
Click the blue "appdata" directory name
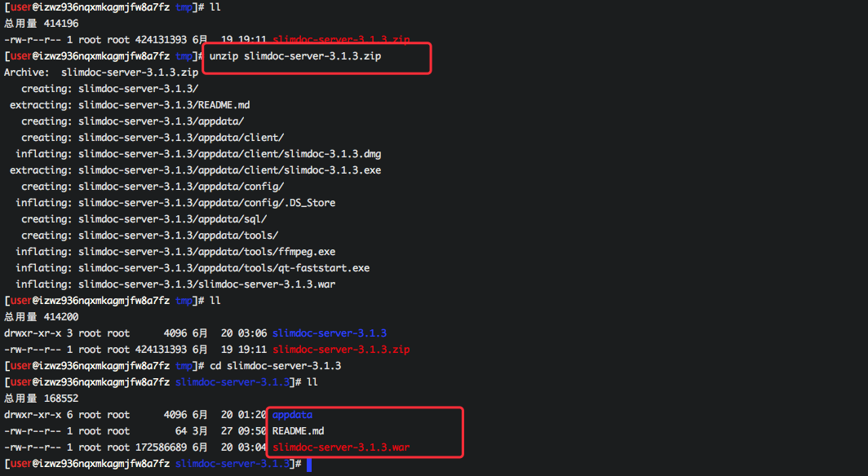pyautogui.click(x=292, y=415)
